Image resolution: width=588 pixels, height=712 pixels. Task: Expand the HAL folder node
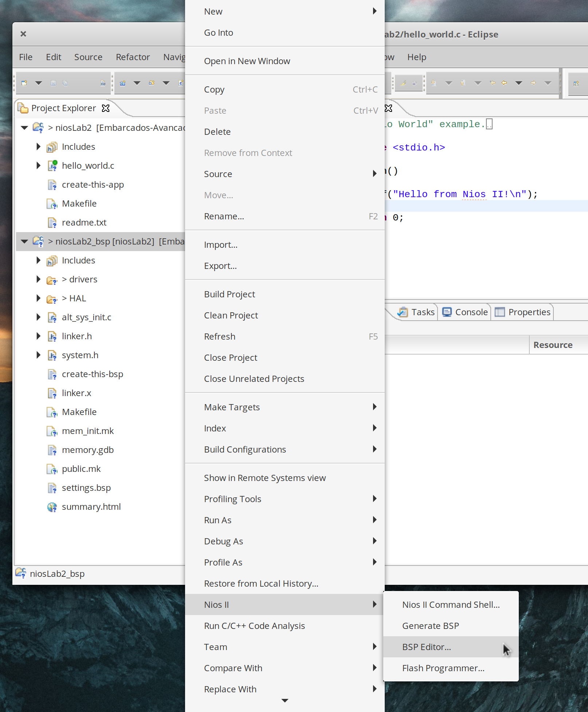(38, 298)
